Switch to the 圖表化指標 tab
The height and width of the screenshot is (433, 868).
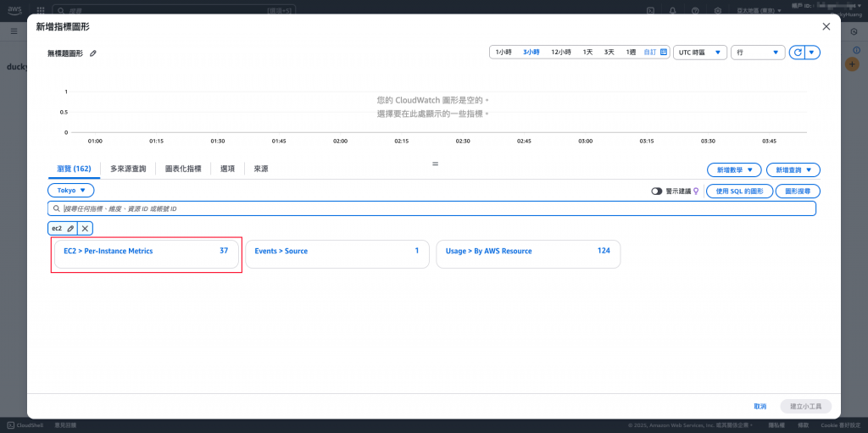[183, 169]
